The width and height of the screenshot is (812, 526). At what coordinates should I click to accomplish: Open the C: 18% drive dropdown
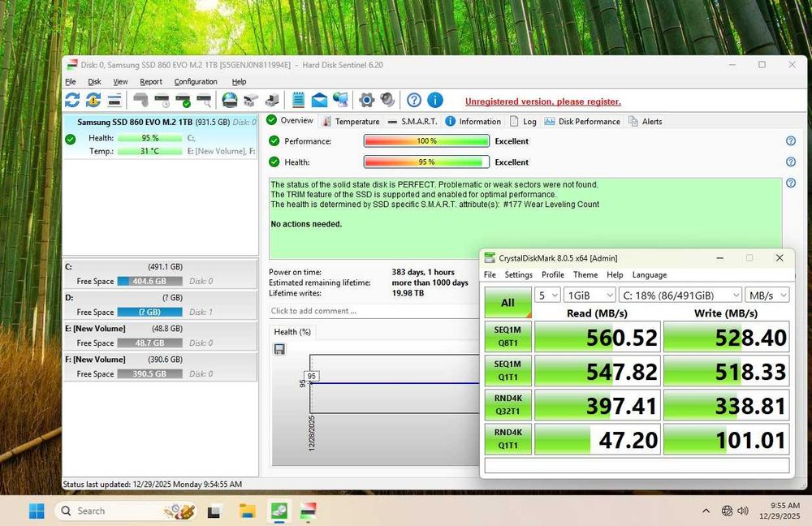(x=680, y=295)
